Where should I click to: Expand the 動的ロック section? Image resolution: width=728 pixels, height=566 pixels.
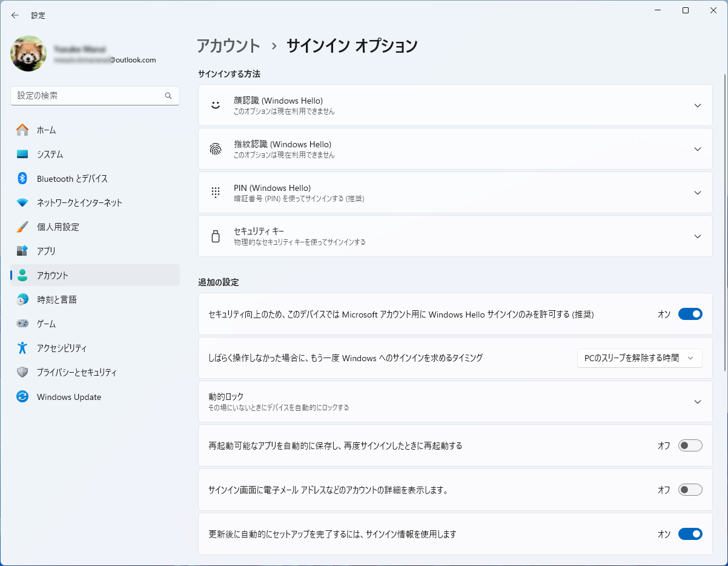(x=697, y=402)
